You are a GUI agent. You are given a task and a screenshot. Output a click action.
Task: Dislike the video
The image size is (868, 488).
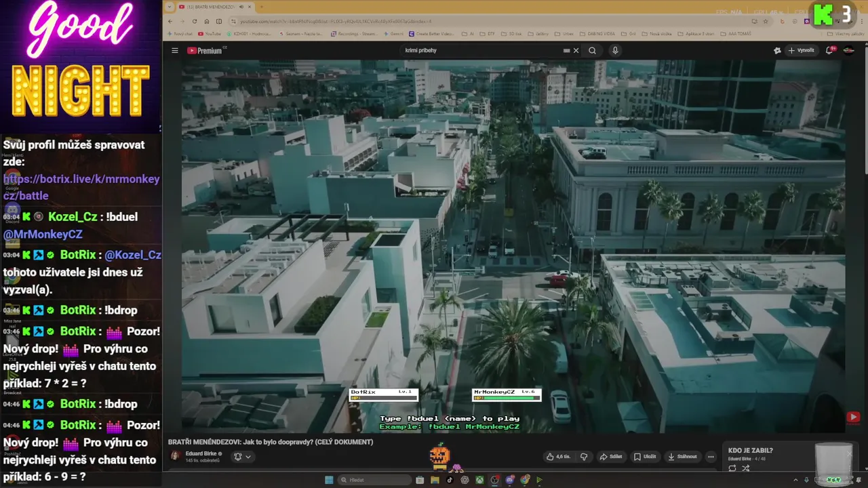point(584,457)
